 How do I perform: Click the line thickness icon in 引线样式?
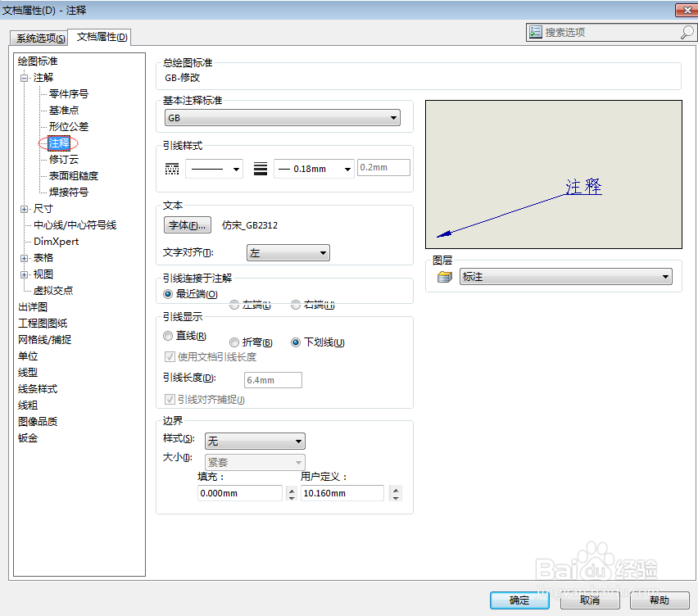click(x=261, y=166)
